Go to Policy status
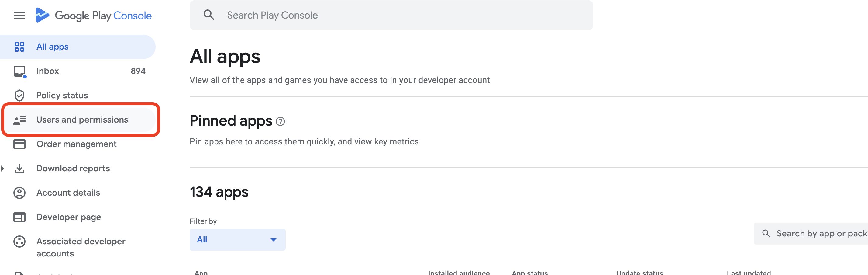Image resolution: width=868 pixels, height=275 pixels. click(x=62, y=96)
